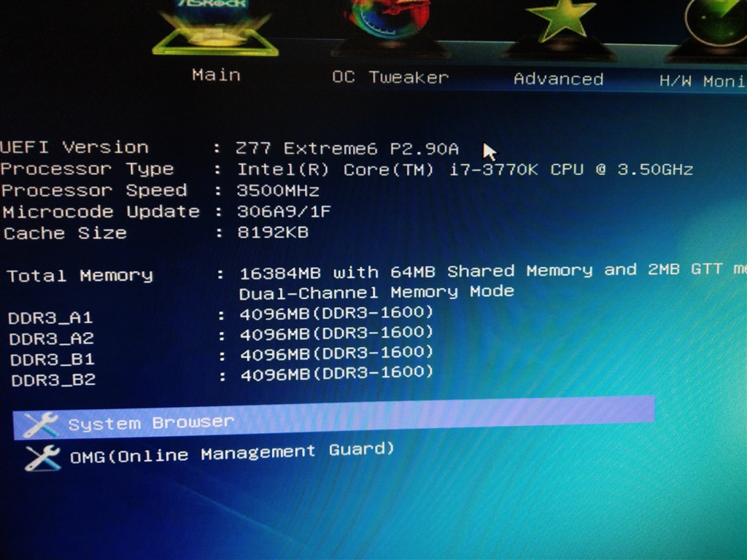Click the Z77 Extreme6 P2.90A value
Image resolution: width=747 pixels, height=560 pixels.
tap(347, 149)
